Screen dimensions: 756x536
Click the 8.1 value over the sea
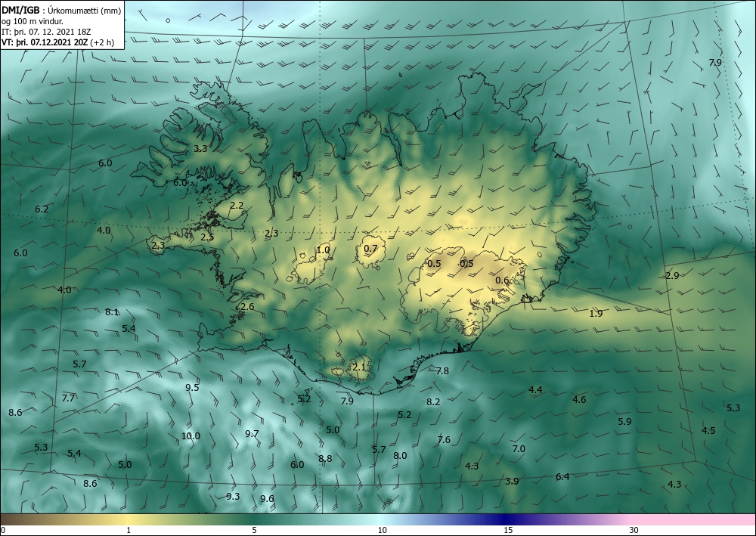112,312
